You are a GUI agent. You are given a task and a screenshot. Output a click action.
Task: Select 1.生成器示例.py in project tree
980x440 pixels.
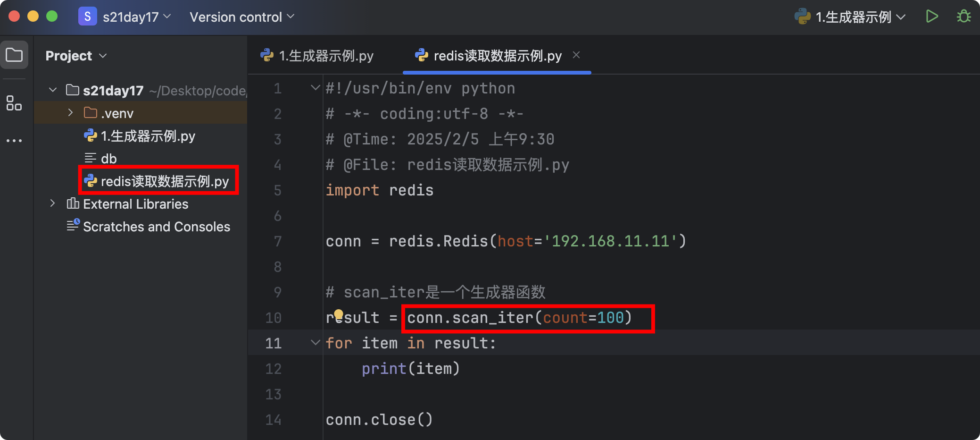click(x=140, y=136)
